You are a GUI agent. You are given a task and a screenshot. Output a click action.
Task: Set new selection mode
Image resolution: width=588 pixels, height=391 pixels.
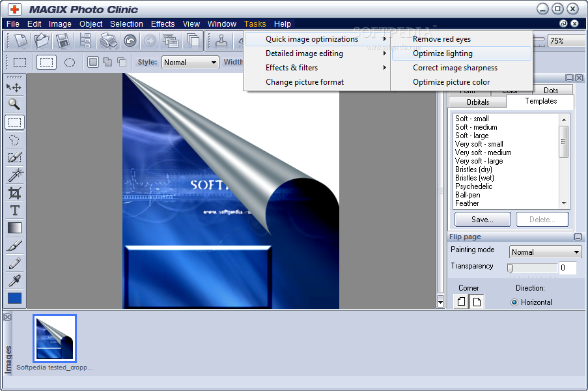click(x=93, y=62)
